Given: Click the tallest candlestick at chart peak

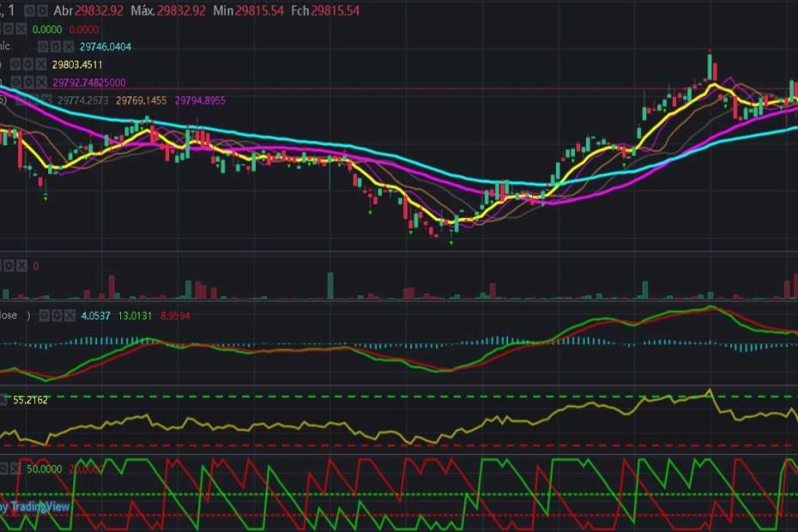Looking at the screenshot, I should click(710, 66).
